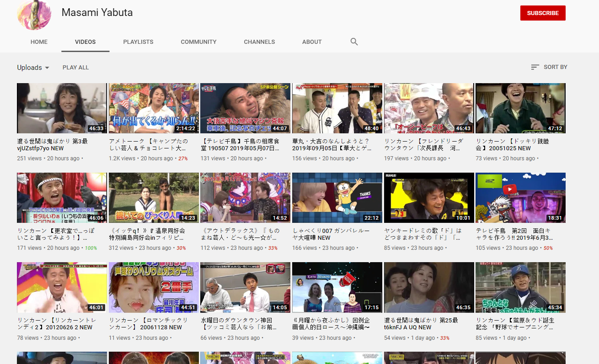Select the Videos tab
Screen dimensions: 599x364
(86, 42)
